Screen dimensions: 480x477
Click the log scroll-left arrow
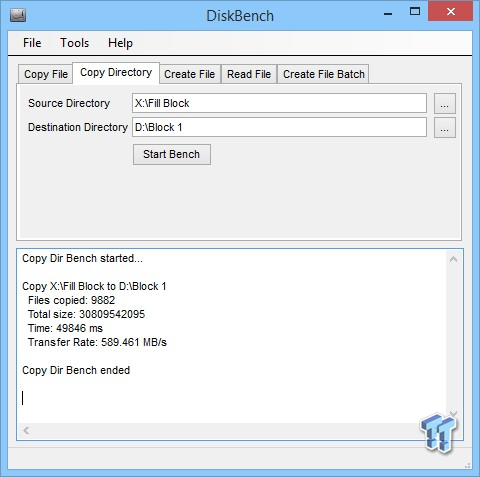(26, 430)
